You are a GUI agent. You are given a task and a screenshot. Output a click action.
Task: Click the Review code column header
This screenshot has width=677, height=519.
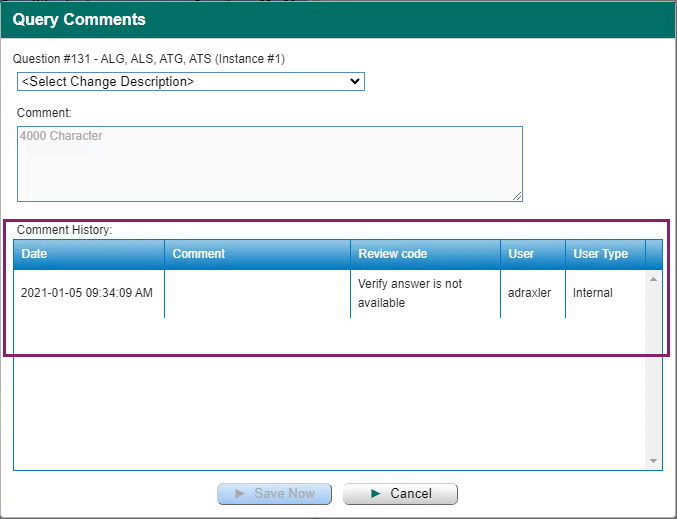pos(425,254)
